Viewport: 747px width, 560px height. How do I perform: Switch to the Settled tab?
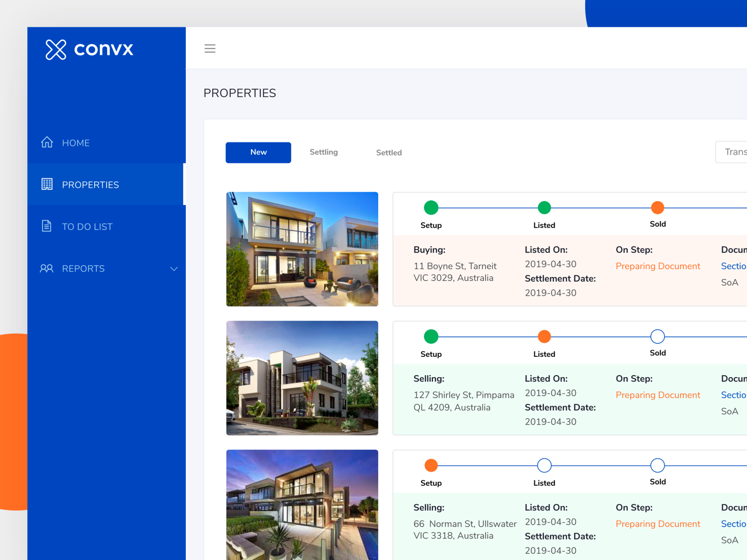(x=389, y=153)
